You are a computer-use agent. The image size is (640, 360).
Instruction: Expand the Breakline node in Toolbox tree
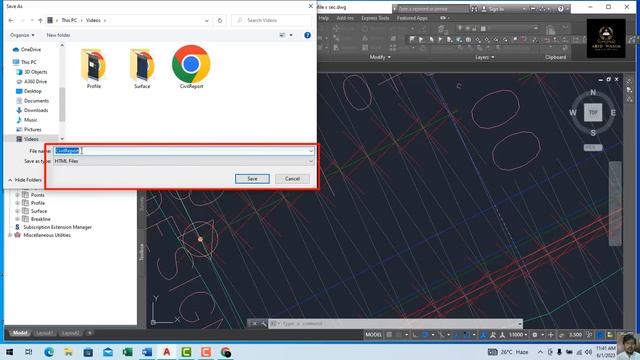[x=18, y=219]
